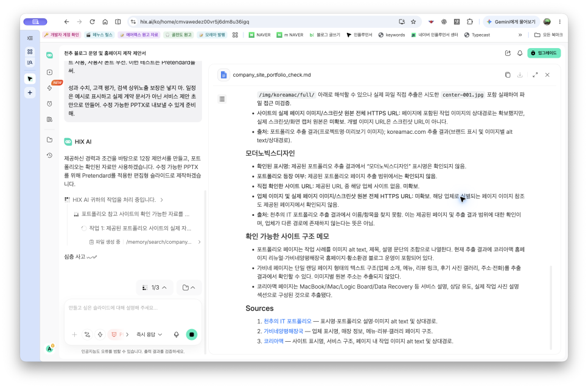This screenshot has width=588, height=388.
Task: Open the Typecast bookmark
Action: coord(477,35)
